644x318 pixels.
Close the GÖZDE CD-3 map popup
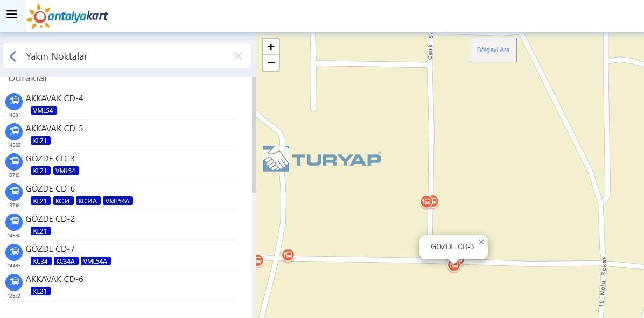click(481, 242)
